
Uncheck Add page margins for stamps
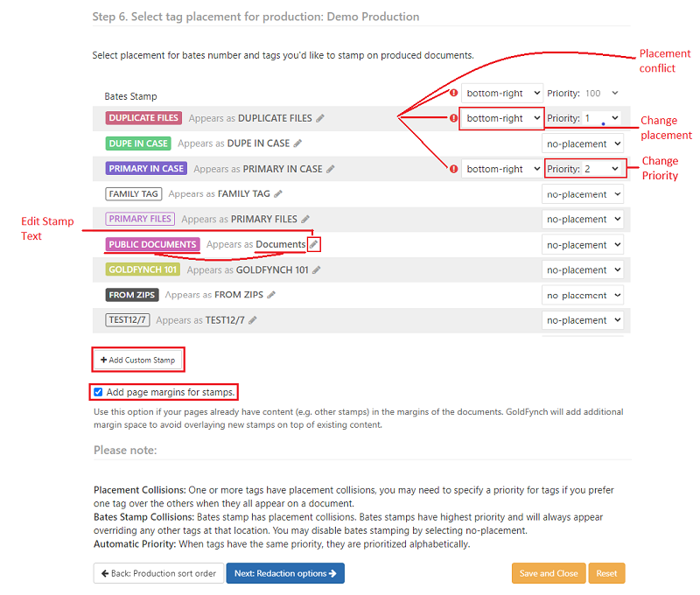(x=98, y=392)
